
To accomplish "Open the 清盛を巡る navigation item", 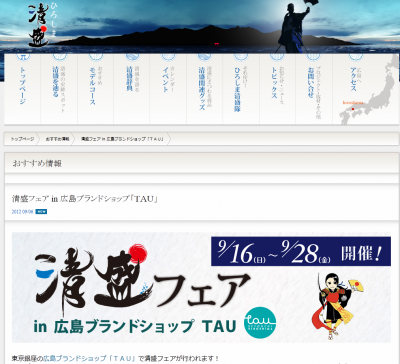I will point(59,89).
